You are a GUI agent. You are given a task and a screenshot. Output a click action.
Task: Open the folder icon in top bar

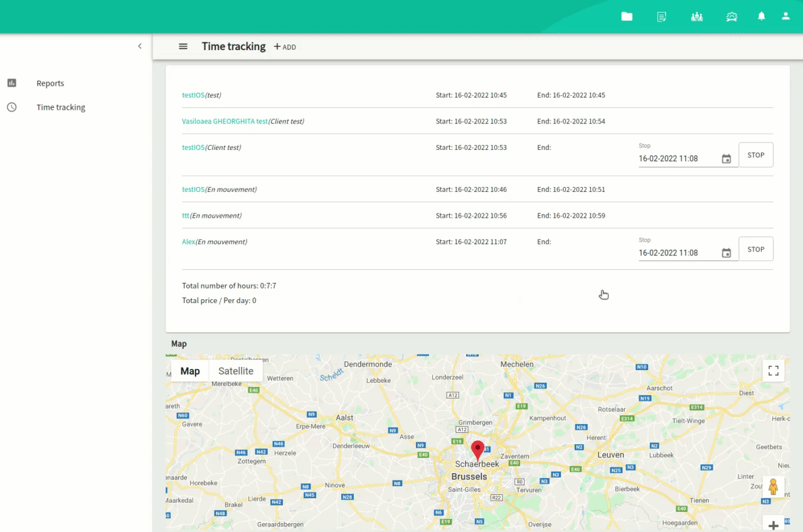[x=627, y=17]
